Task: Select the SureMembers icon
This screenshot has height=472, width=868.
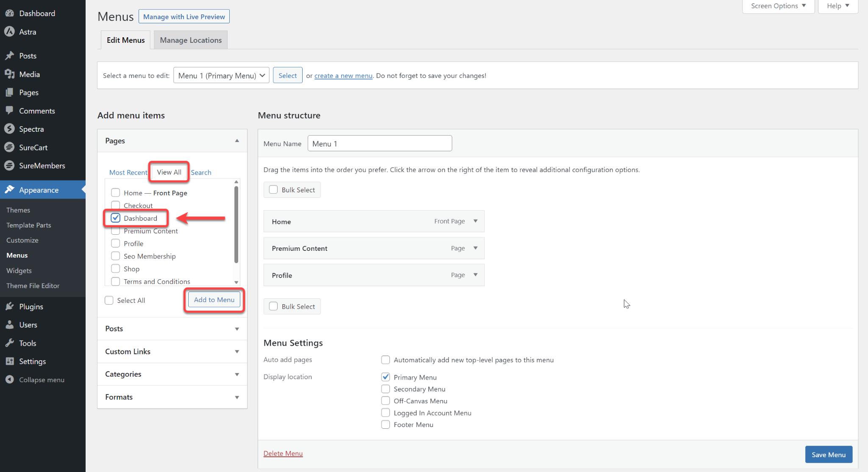Action: pyautogui.click(x=10, y=165)
